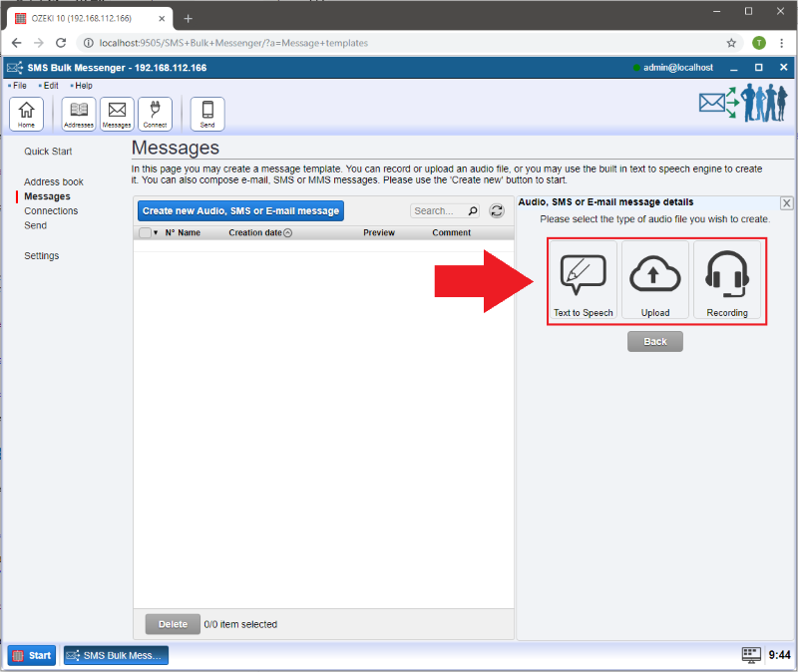Close the message details panel
The image size is (798, 672).
point(786,203)
